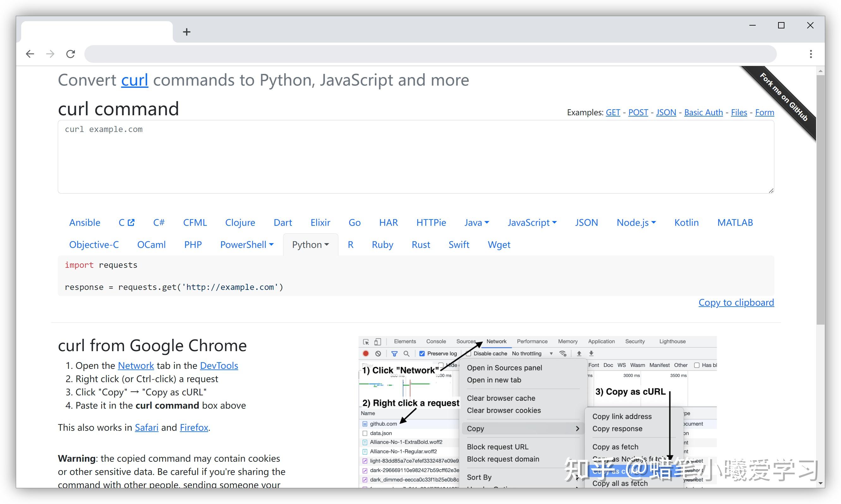Open the Basic Auth example link
This screenshot has width=841, height=504.
click(704, 112)
